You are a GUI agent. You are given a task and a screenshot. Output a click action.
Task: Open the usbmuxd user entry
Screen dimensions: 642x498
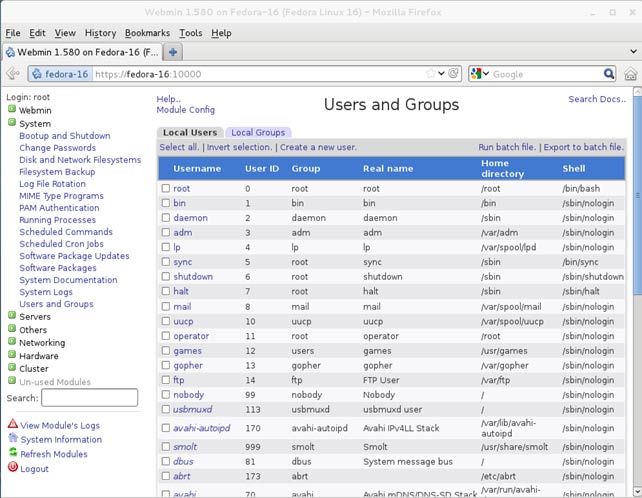[192, 410]
